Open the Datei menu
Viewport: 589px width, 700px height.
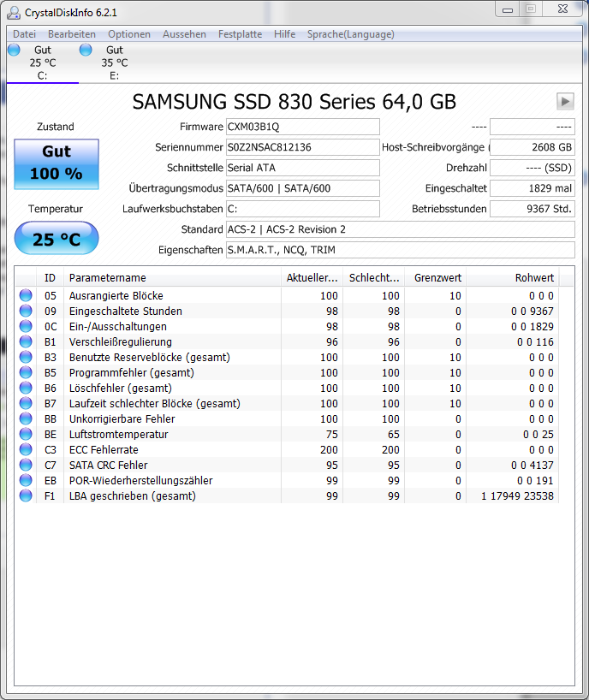[x=25, y=34]
